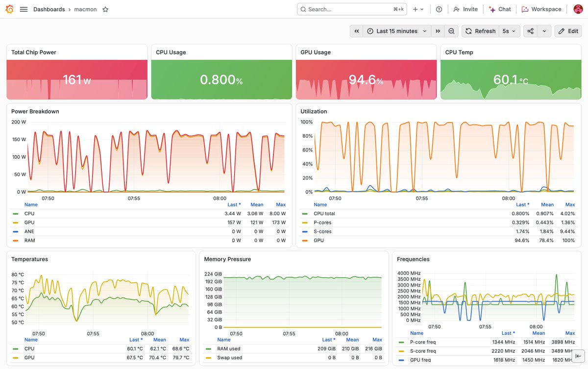Shift time range forward with double arrows
The height and width of the screenshot is (369, 588).
tap(438, 31)
